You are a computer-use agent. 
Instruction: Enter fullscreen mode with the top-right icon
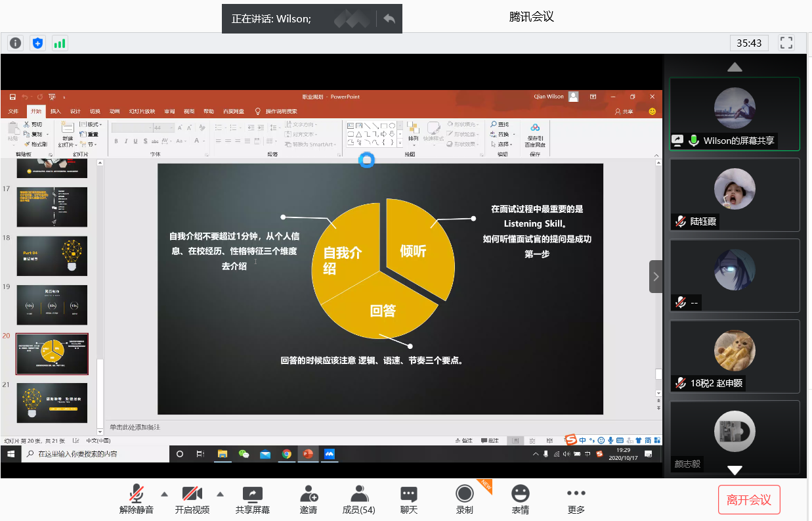pyautogui.click(x=786, y=43)
